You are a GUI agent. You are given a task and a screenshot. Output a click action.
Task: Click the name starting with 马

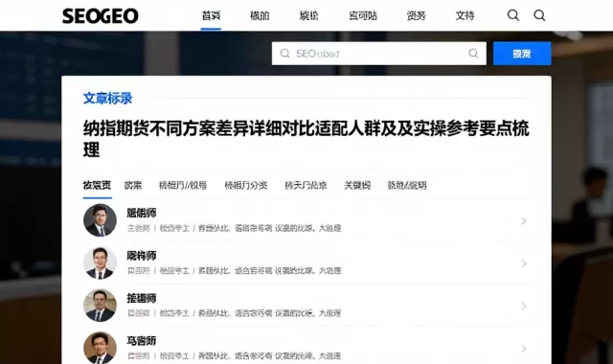coord(142,341)
